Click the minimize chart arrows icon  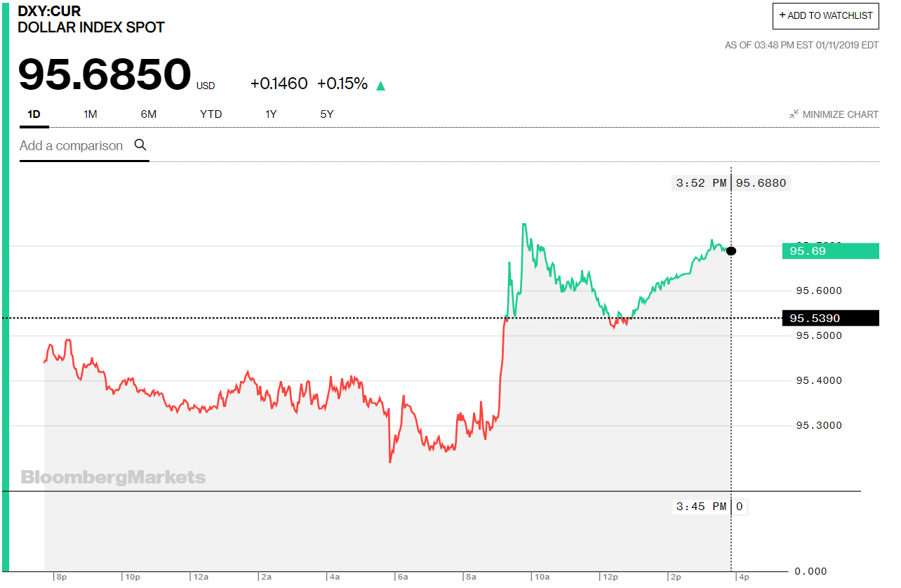pyautogui.click(x=794, y=114)
